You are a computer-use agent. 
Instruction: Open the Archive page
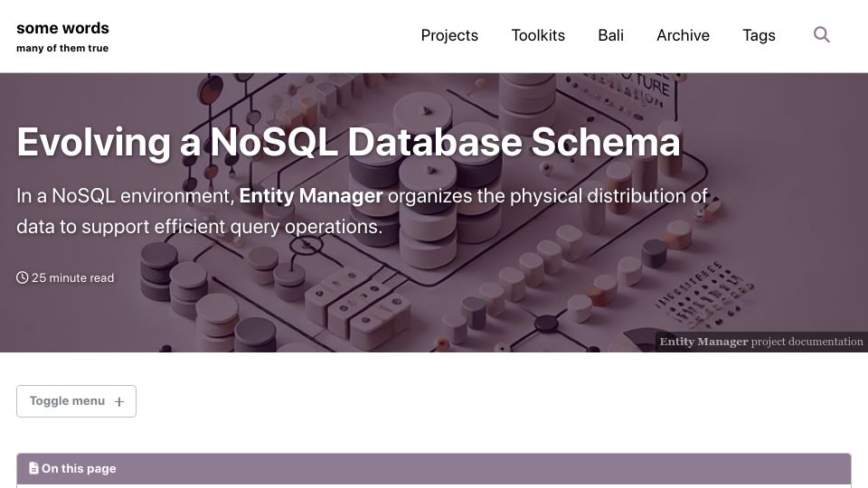tap(684, 35)
